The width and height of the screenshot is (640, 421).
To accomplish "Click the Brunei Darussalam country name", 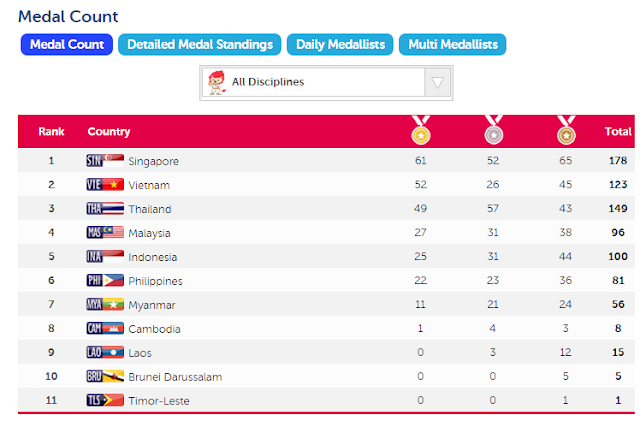I will [175, 377].
